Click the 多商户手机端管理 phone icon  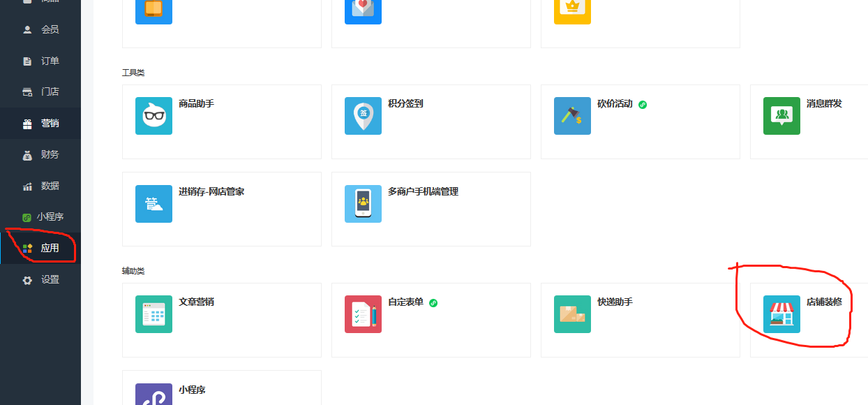tap(363, 204)
